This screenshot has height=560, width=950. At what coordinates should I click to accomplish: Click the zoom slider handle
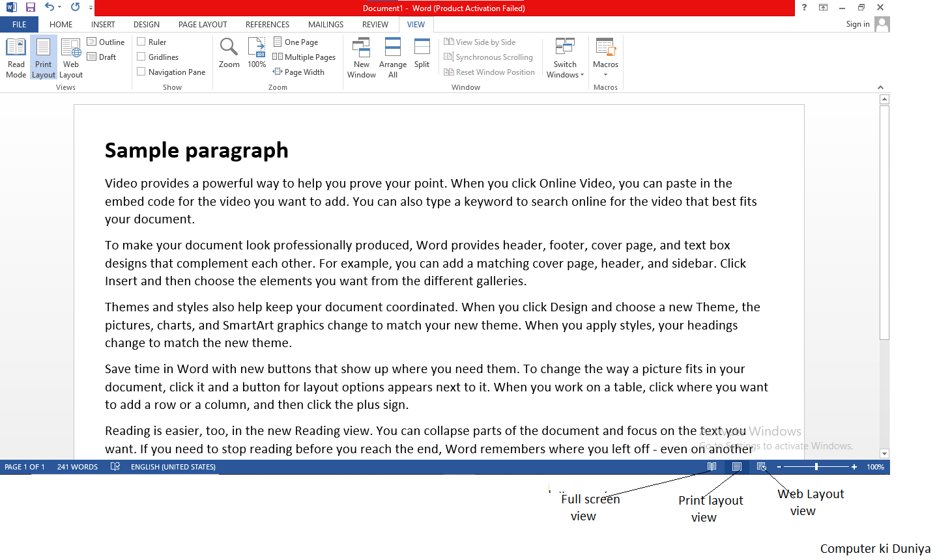[x=816, y=466]
